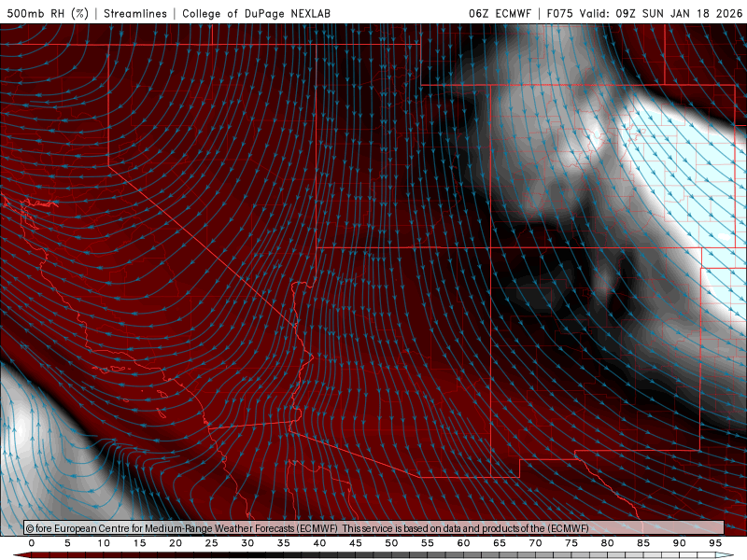The image size is (747, 560).
Task: Click the ECMWF copyright notice banner
Action: 374,527
